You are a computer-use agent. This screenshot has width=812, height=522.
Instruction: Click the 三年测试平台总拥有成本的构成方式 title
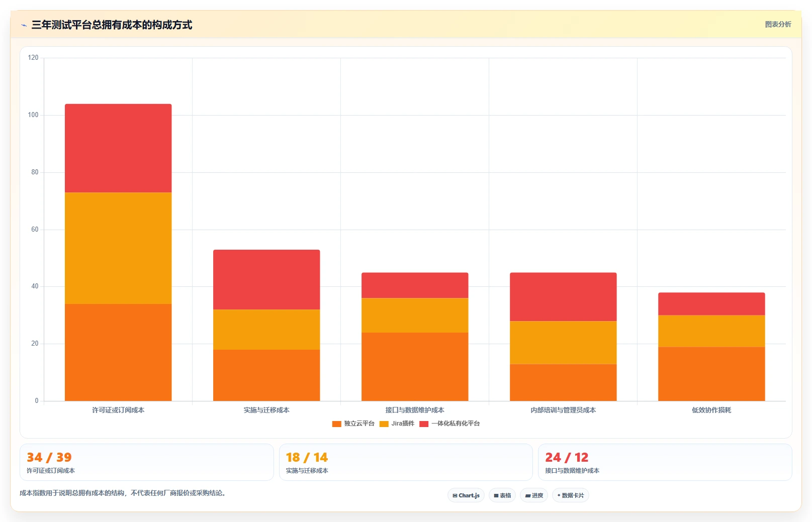tap(112, 25)
